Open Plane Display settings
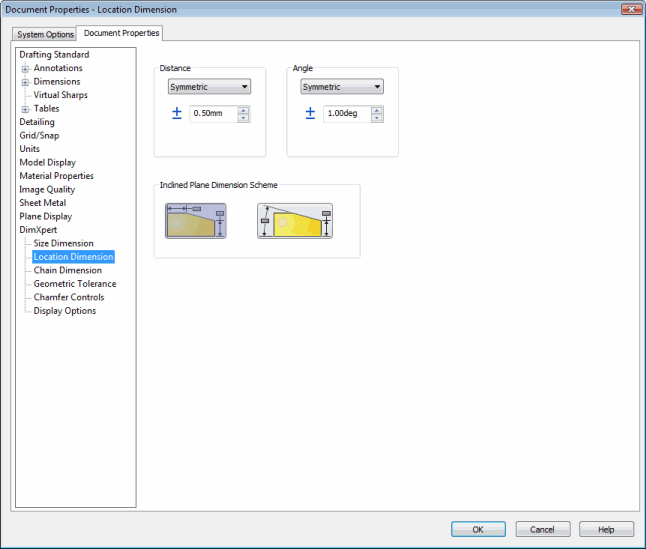This screenshot has width=646, height=549. tap(46, 217)
